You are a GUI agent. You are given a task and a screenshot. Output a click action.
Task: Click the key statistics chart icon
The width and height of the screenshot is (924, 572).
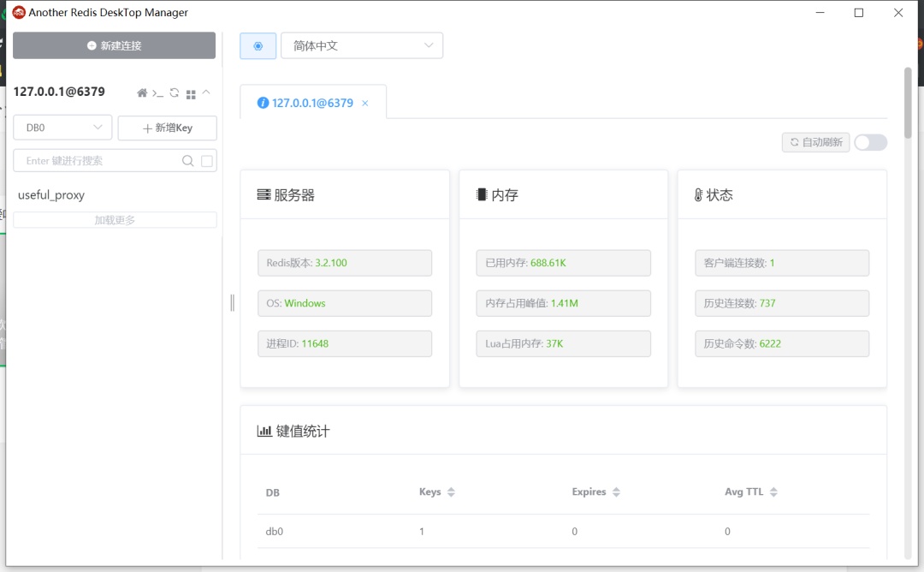[264, 431]
